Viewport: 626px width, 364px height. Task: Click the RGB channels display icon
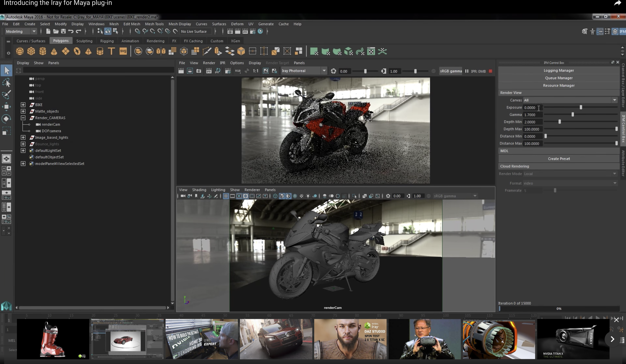238,71
